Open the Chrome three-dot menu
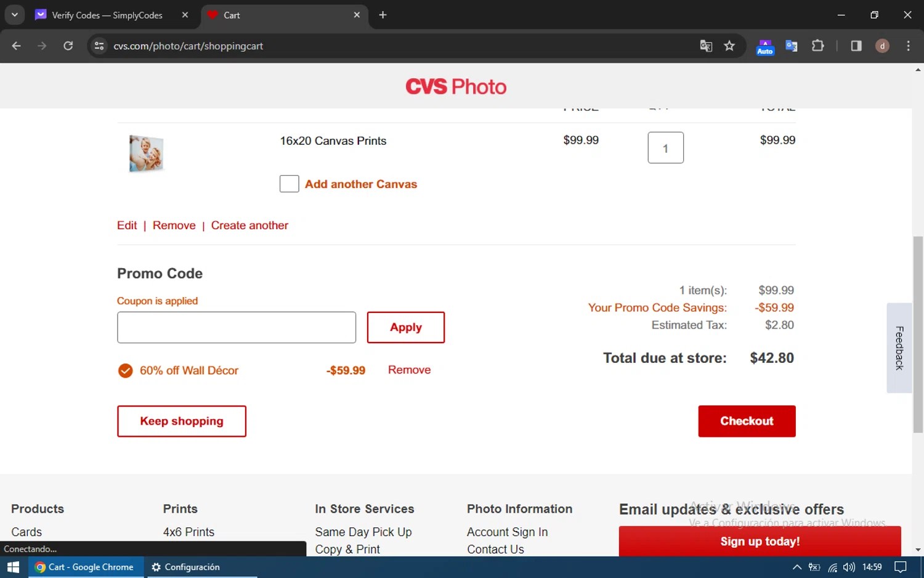This screenshot has width=924, height=578. coord(908,46)
